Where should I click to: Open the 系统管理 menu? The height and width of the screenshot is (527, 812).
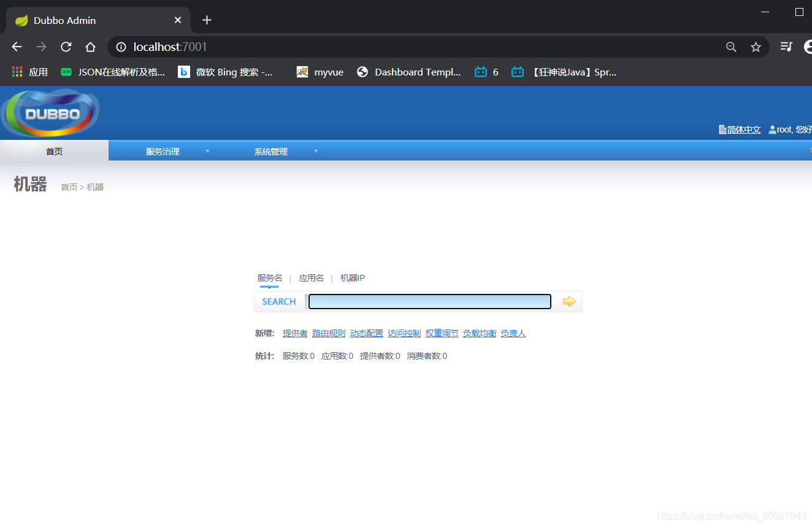(271, 151)
